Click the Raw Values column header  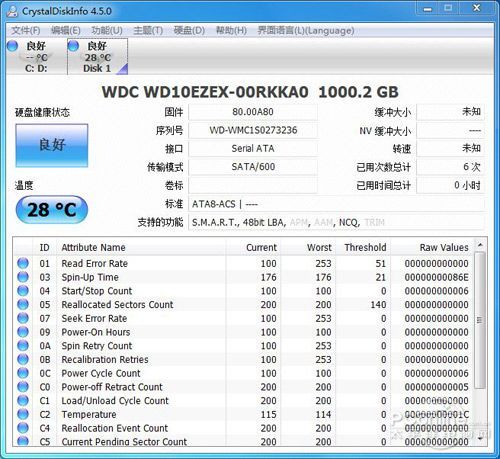click(x=432, y=248)
